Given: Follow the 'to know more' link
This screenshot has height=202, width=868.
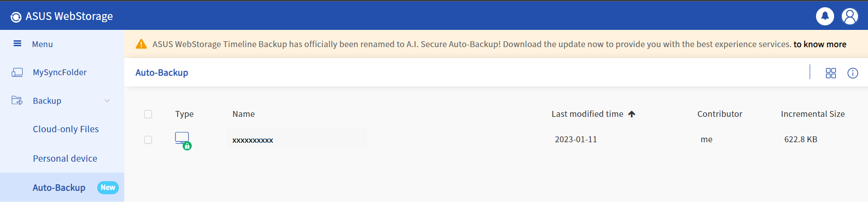Looking at the screenshot, I should (820, 44).
